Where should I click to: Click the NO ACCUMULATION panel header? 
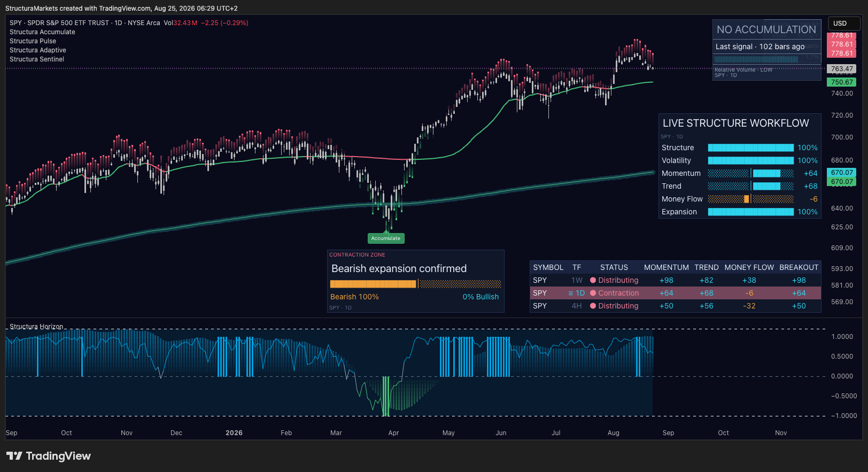click(x=766, y=29)
